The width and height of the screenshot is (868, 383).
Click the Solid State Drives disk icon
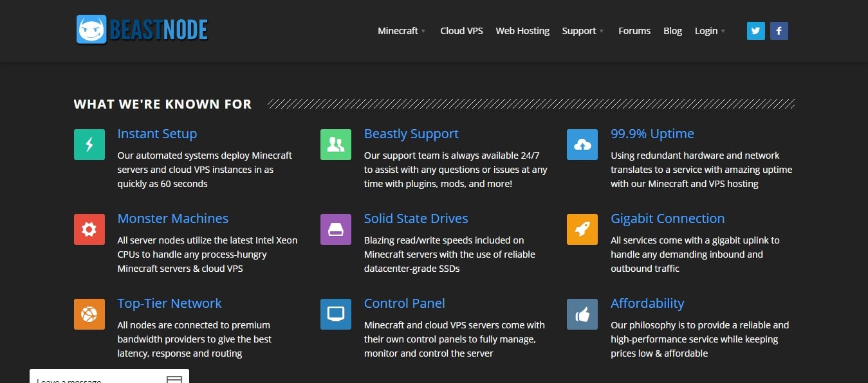tap(336, 229)
